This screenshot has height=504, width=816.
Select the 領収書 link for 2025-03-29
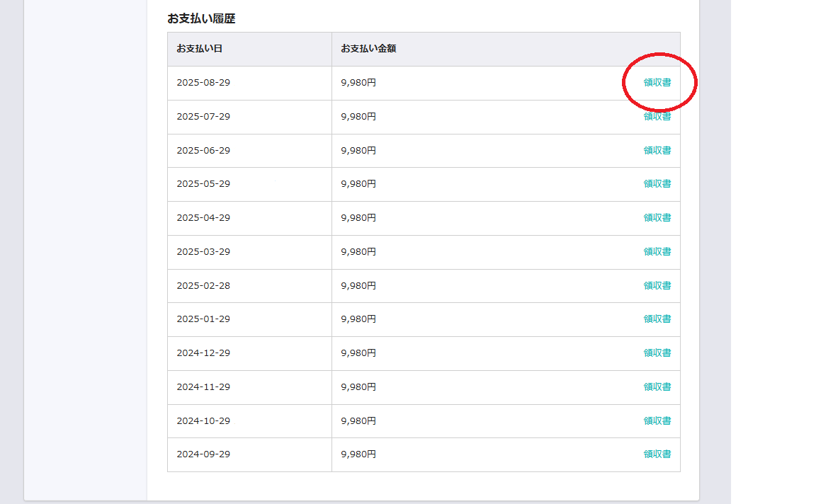click(x=657, y=252)
